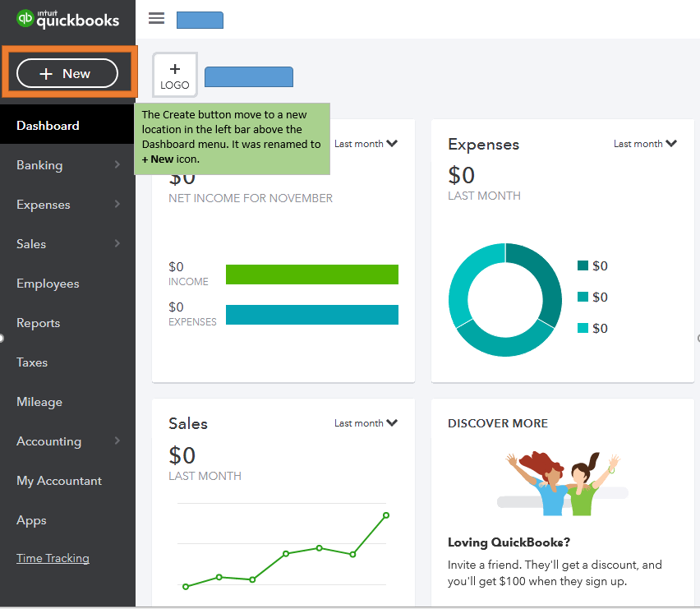The height and width of the screenshot is (609, 700).
Task: Go to the Taxes section
Action: click(x=32, y=362)
